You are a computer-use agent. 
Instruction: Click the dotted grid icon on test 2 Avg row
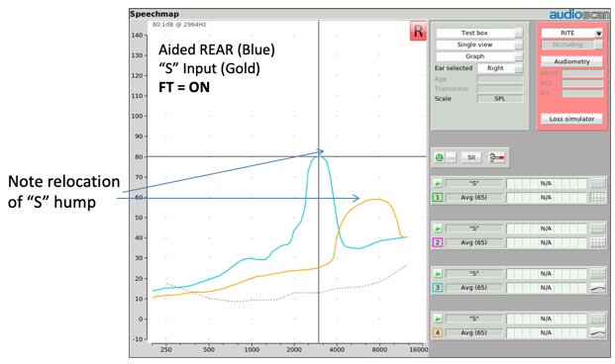pos(598,242)
